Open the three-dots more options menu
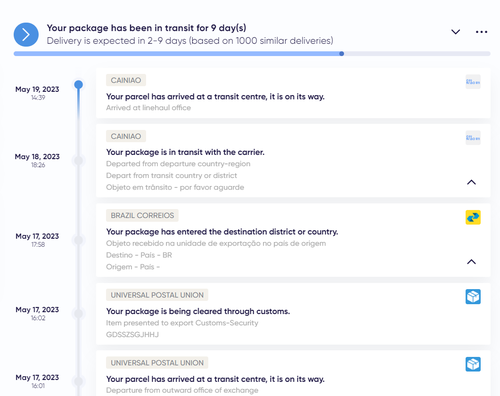The width and height of the screenshot is (500, 396). coord(481,32)
